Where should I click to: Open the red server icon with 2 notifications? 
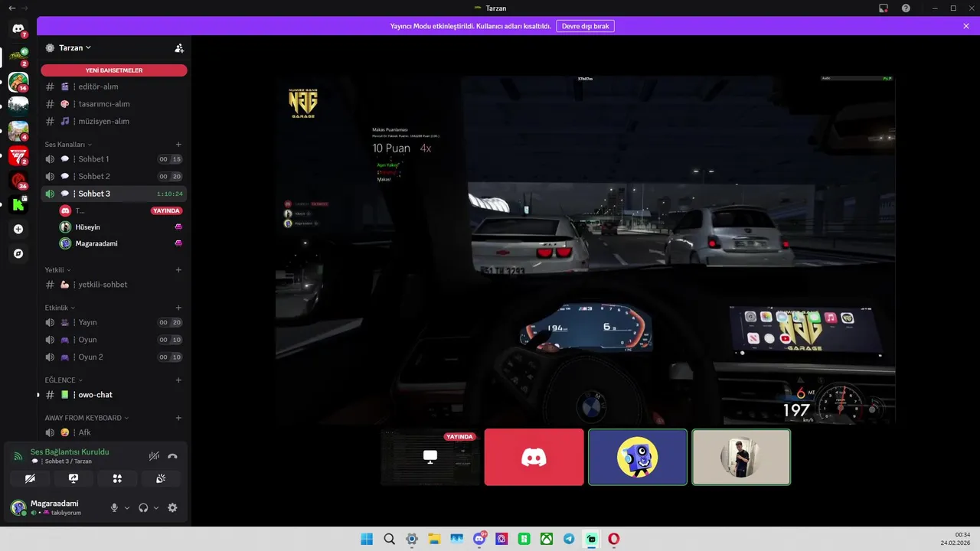click(x=18, y=156)
